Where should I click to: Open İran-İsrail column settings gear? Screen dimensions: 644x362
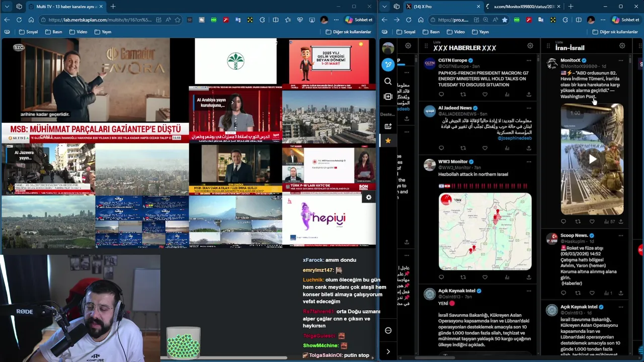coord(622,46)
